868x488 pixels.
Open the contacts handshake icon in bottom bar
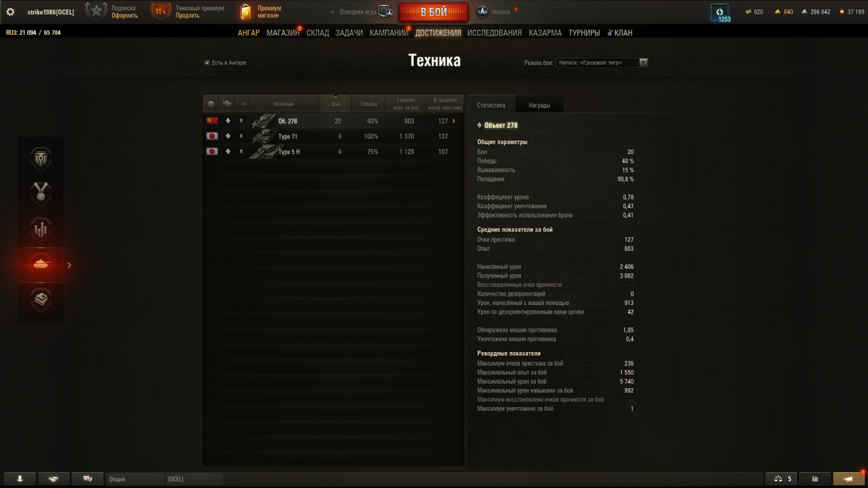[x=54, y=479]
